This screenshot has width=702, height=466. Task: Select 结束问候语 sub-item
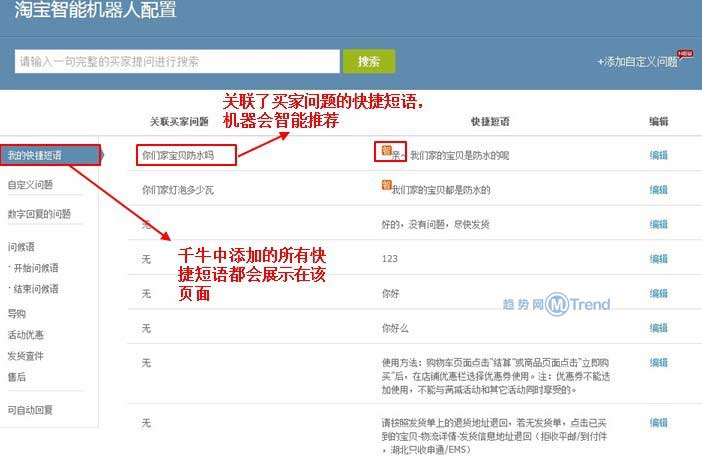coord(35,289)
